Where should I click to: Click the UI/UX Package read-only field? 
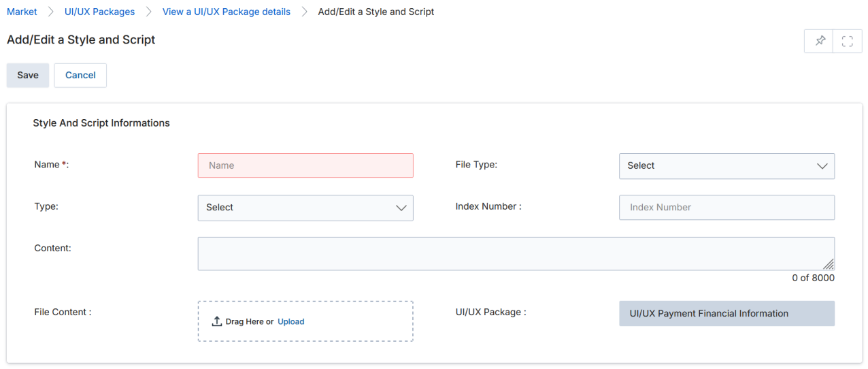(x=727, y=314)
